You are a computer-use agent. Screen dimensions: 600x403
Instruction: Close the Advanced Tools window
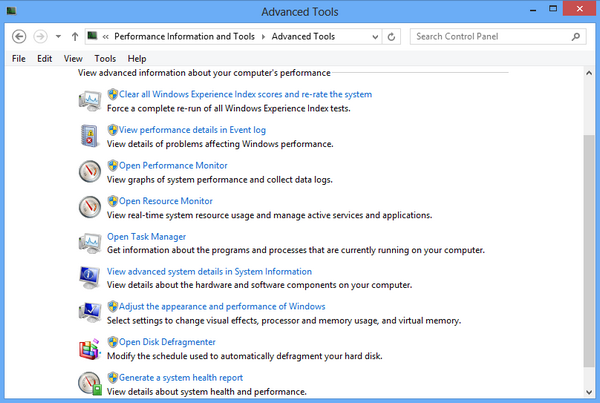[579, 9]
